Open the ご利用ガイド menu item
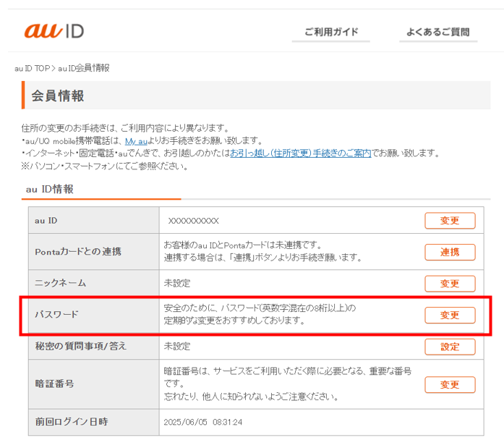Image resolution: width=504 pixels, height=448 pixels. pos(331,32)
